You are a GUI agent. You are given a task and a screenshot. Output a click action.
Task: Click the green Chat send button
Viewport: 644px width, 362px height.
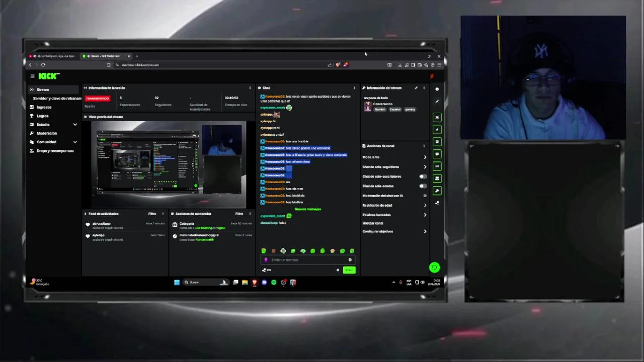tap(349, 270)
